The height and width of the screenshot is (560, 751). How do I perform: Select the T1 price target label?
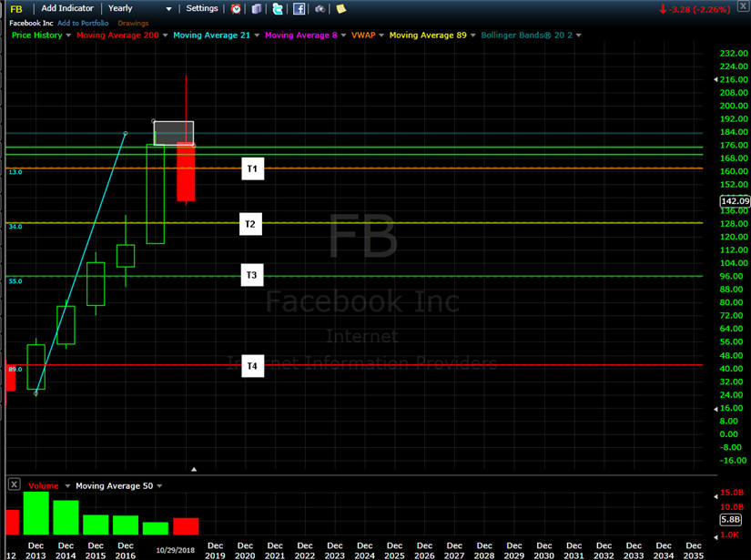pyautogui.click(x=252, y=168)
